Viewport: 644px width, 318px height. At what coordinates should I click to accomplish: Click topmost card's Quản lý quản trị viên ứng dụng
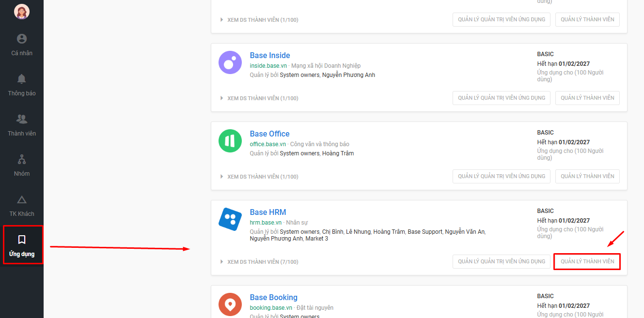click(x=502, y=19)
